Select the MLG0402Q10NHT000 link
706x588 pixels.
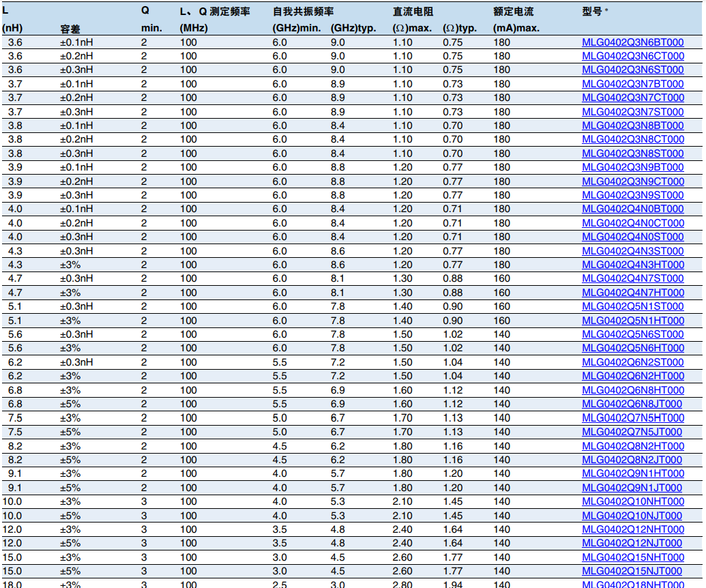coord(632,501)
